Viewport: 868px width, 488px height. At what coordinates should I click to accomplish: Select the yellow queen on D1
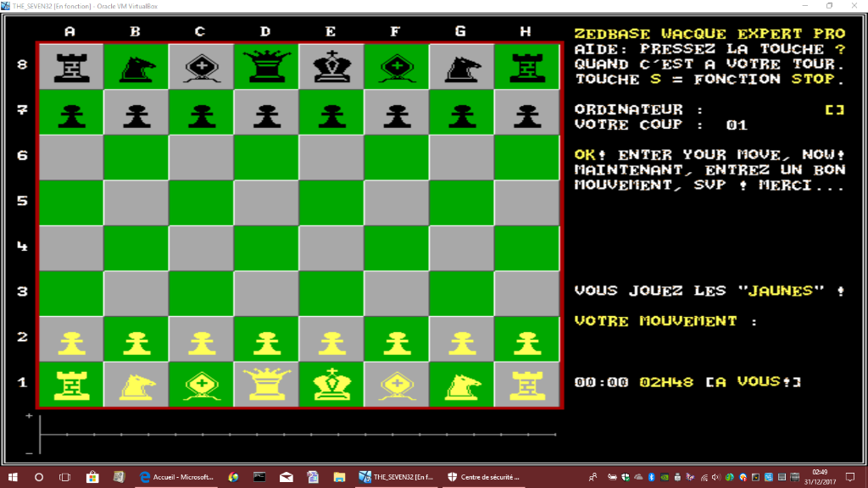pos(265,385)
